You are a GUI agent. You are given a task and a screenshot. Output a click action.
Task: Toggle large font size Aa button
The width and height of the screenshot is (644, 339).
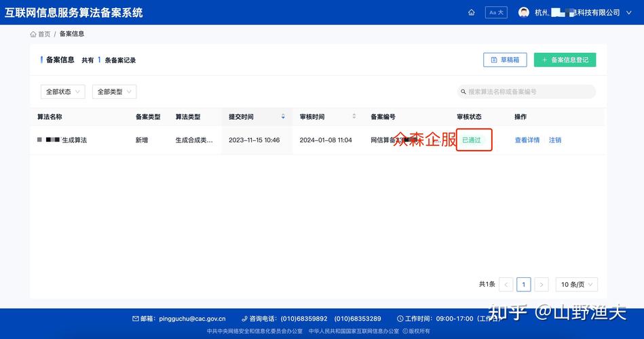(x=496, y=12)
